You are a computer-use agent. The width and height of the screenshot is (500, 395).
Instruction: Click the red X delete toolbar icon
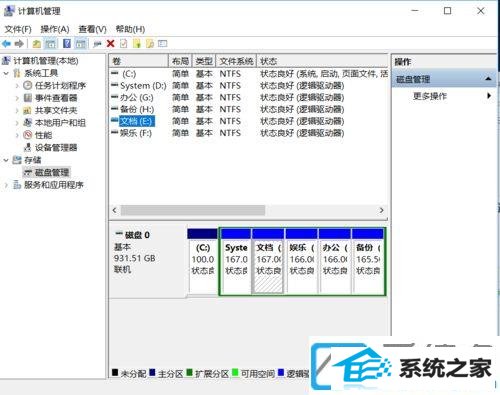[x=110, y=43]
